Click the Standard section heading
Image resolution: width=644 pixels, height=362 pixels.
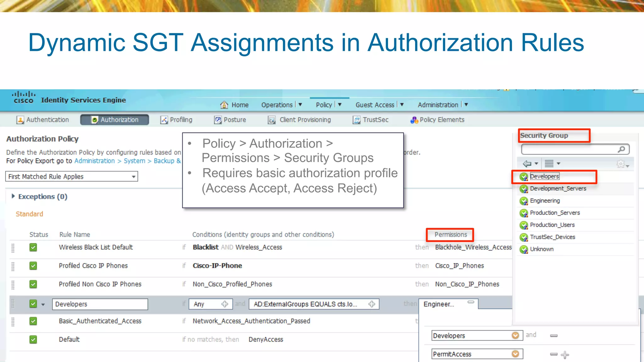click(x=30, y=214)
